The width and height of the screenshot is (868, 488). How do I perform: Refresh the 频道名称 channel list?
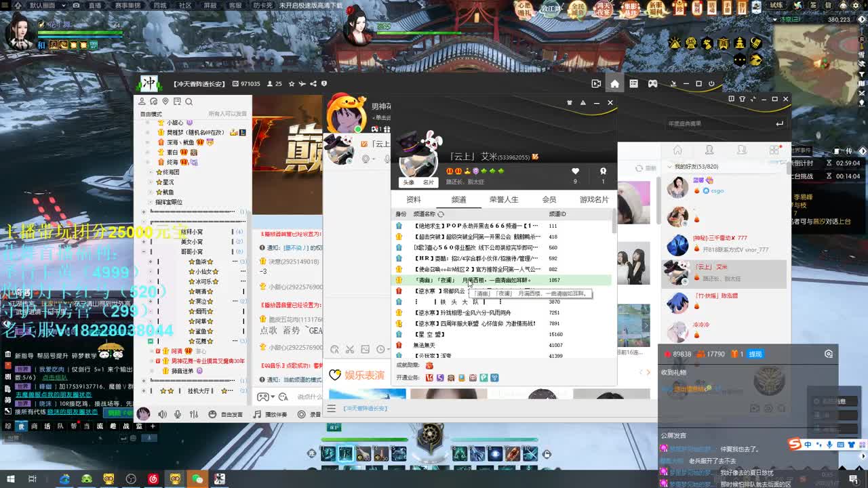[441, 214]
